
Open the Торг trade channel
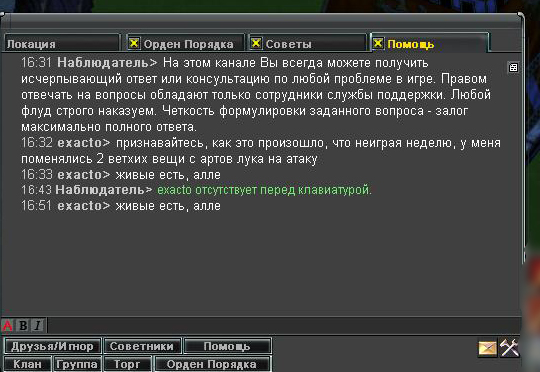(x=127, y=364)
